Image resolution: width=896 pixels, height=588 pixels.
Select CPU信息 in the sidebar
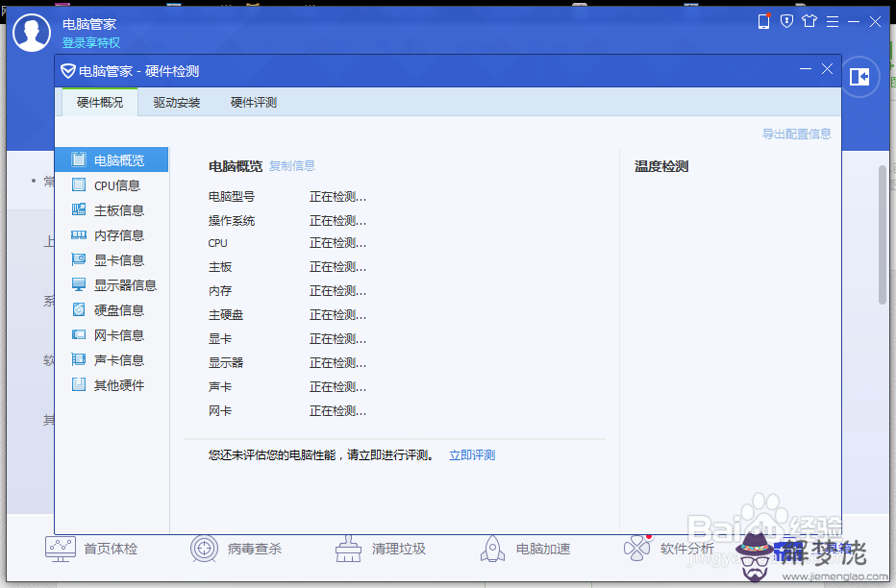point(112,185)
